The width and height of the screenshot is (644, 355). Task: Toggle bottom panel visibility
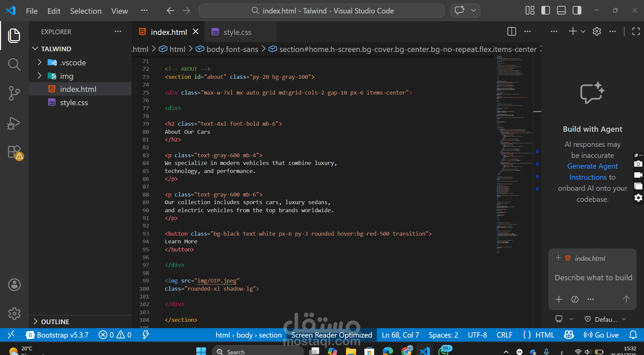coord(561,10)
